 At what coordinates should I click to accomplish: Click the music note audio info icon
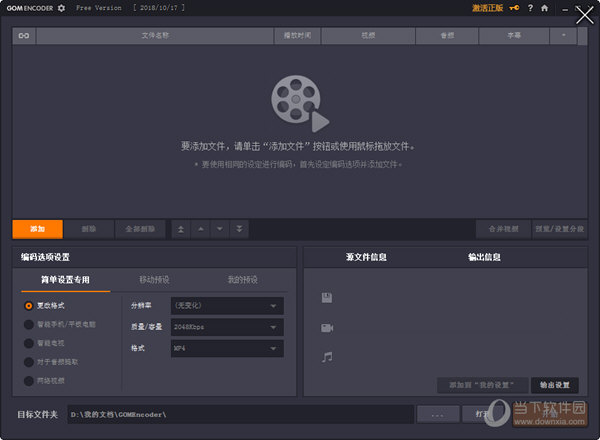pyautogui.click(x=327, y=357)
